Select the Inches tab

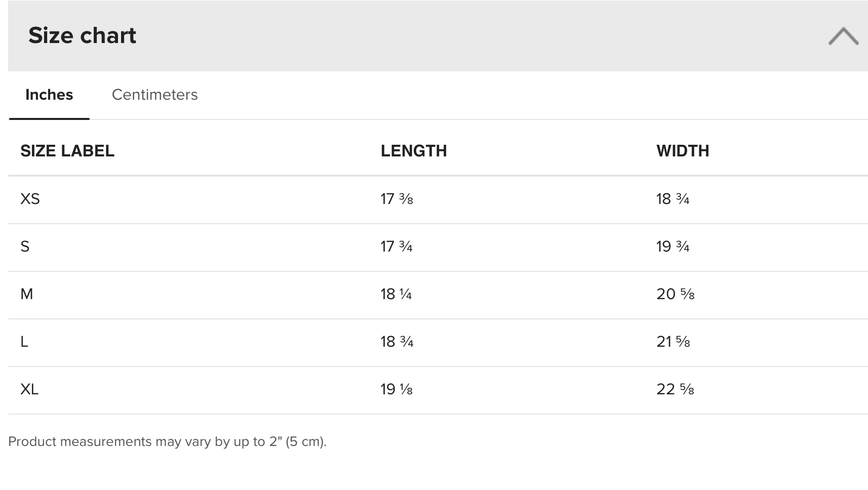(x=49, y=95)
